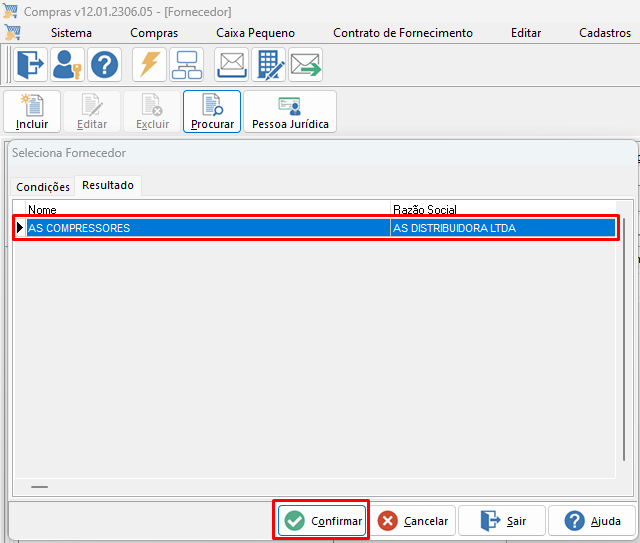Screen dimensions: 640x543
Task: Click the Procurar search button
Action: pos(212,111)
